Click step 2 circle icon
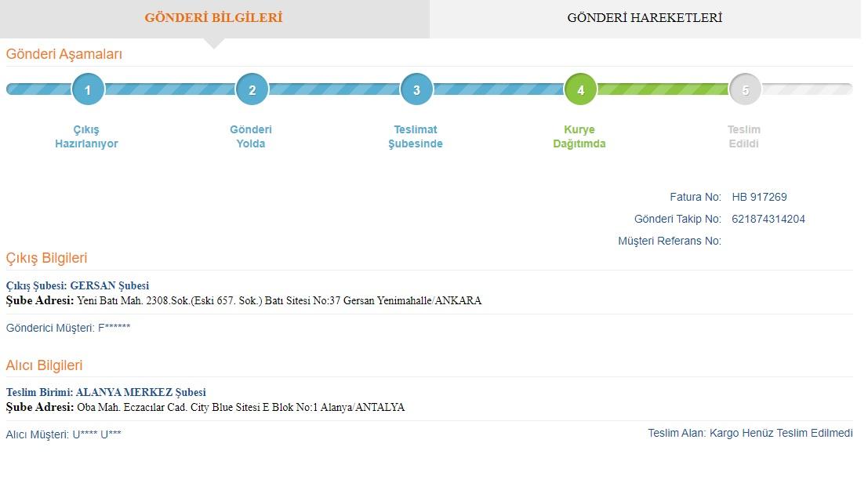This screenshot has width=868, height=494. point(252,89)
